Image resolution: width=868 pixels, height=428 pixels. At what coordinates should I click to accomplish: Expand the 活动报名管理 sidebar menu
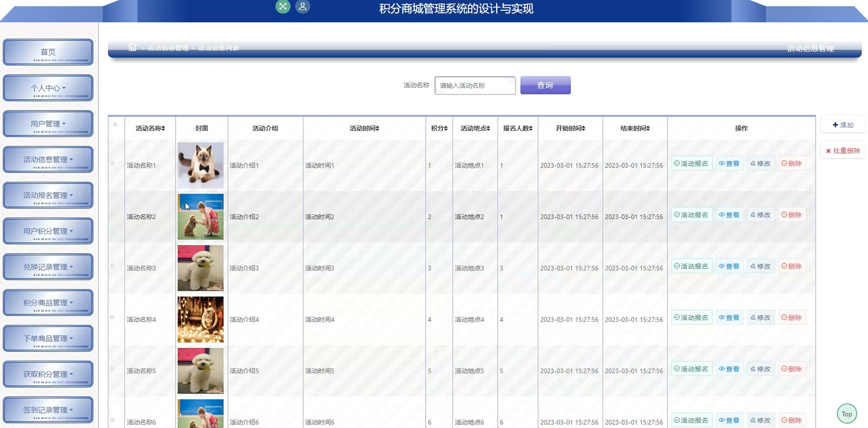coord(48,195)
